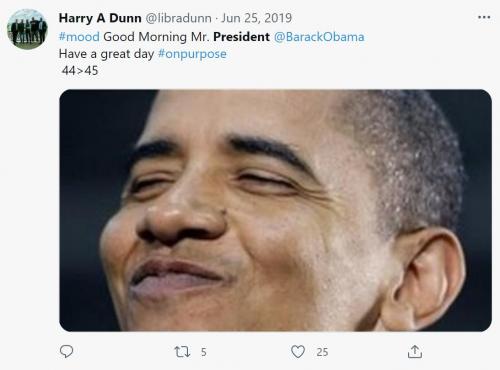500x370 pixels.
Task: Open Harry A Dunn's round profile avatar
Action: point(27,29)
